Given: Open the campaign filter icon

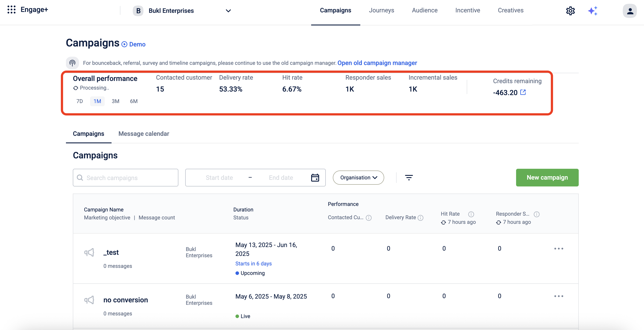Looking at the screenshot, I should 409,178.
